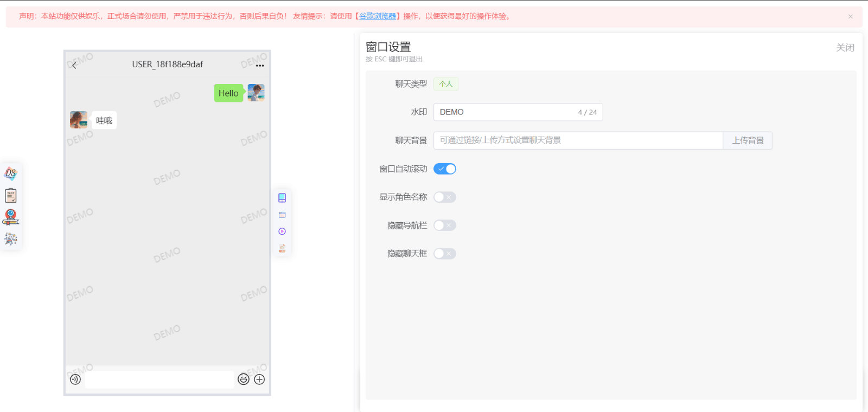The height and width of the screenshot is (412, 868).
Task: Click 关闭 to close window settings
Action: 845,48
